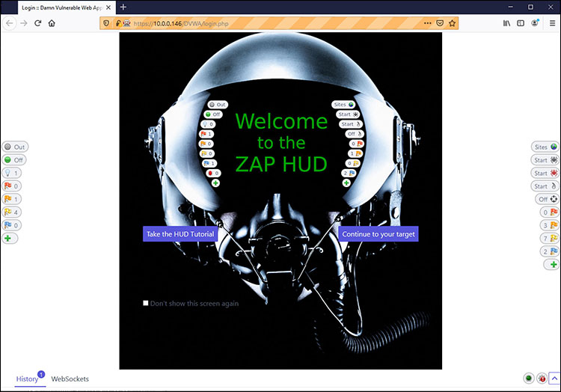
Task: Click the red exclamation bug icon at bottom
Action: (542, 379)
